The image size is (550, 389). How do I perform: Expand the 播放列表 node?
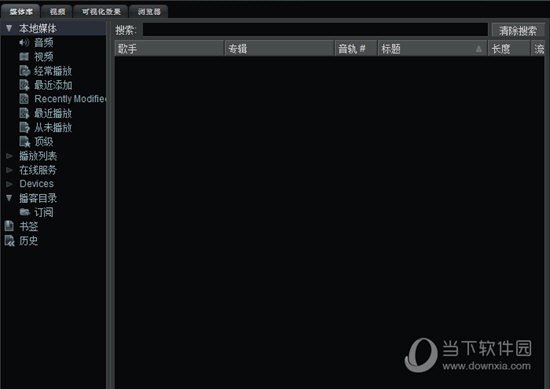(x=9, y=156)
